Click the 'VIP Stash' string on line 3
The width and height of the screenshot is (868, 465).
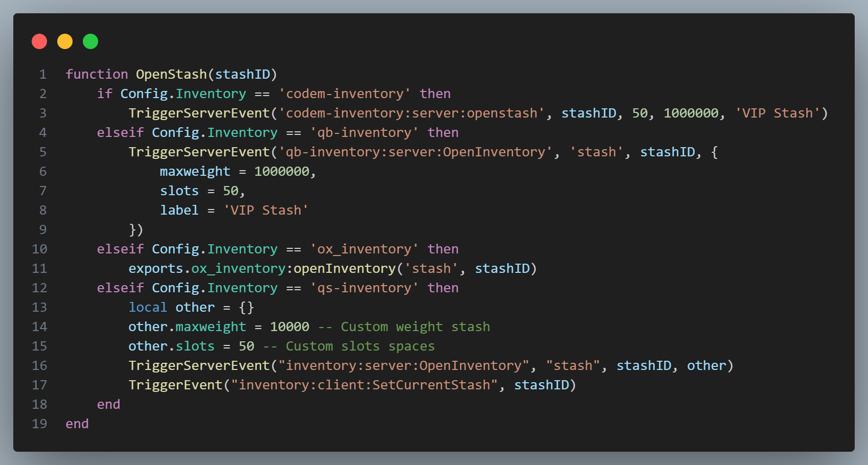pyautogui.click(x=777, y=113)
